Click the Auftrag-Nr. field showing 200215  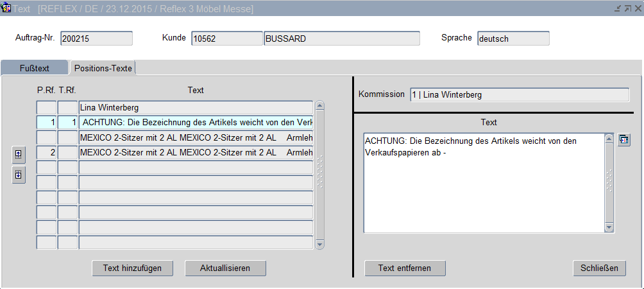[96, 39]
